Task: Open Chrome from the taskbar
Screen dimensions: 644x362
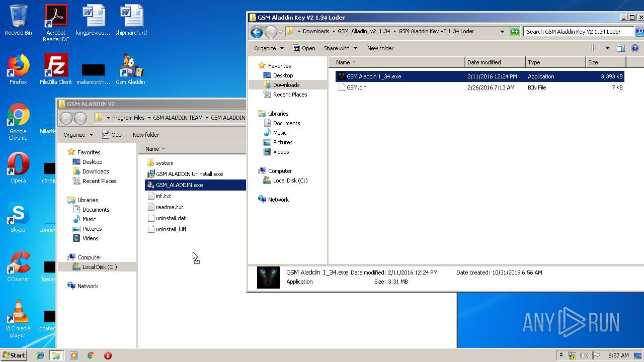Action: (x=91, y=355)
